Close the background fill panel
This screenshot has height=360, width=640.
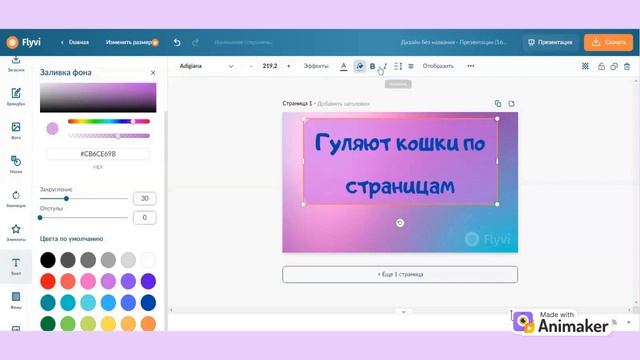pos(153,73)
